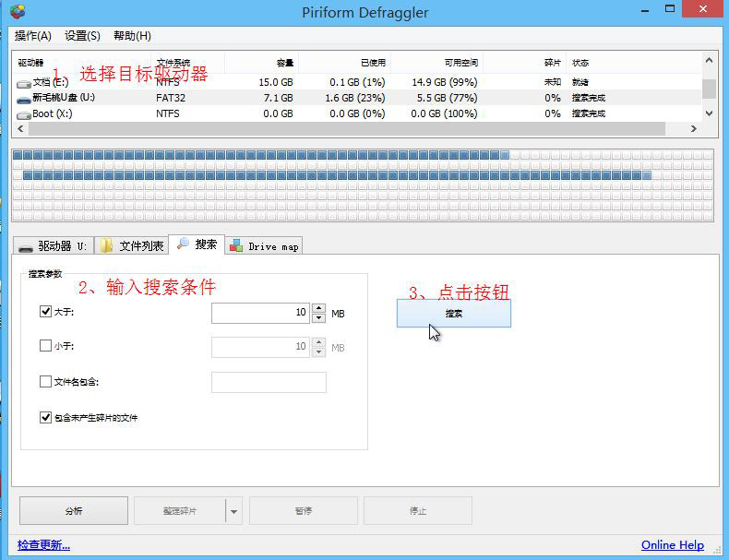
Task: Click the 7.1 GB capacity cell
Action: coord(278,98)
